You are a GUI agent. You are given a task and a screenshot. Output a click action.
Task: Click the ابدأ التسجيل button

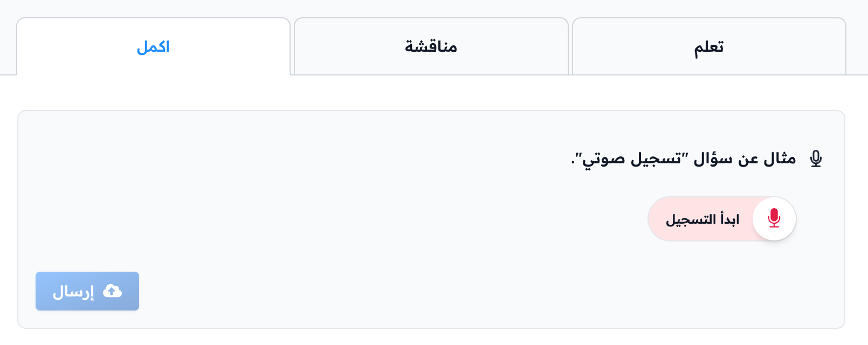coord(722,219)
